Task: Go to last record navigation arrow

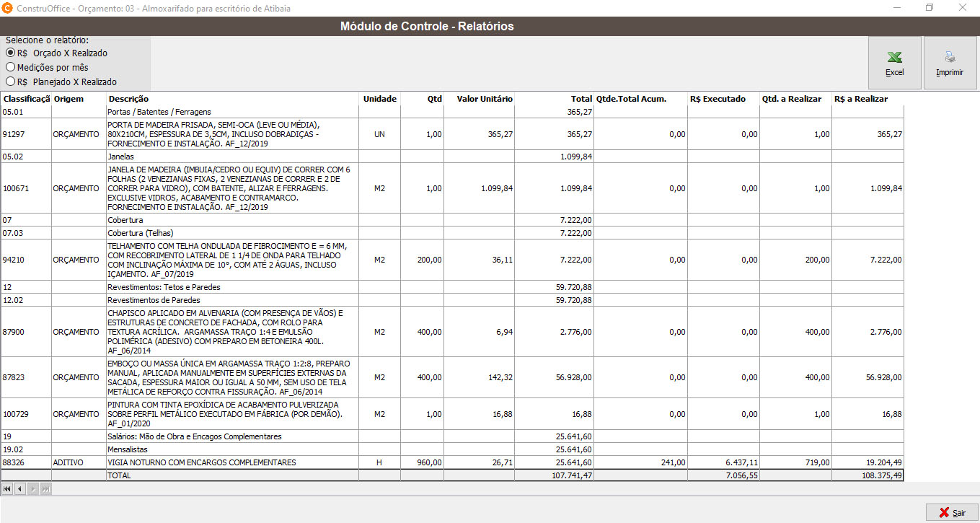Action: tap(45, 489)
